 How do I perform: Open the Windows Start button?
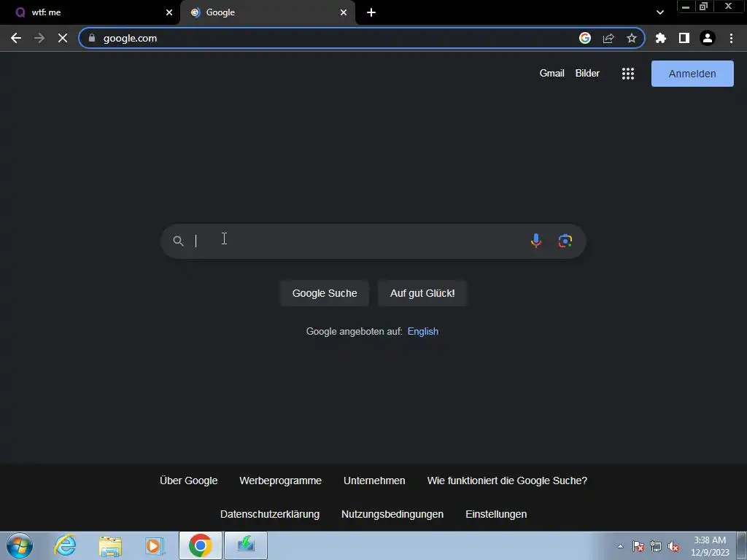[20, 545]
